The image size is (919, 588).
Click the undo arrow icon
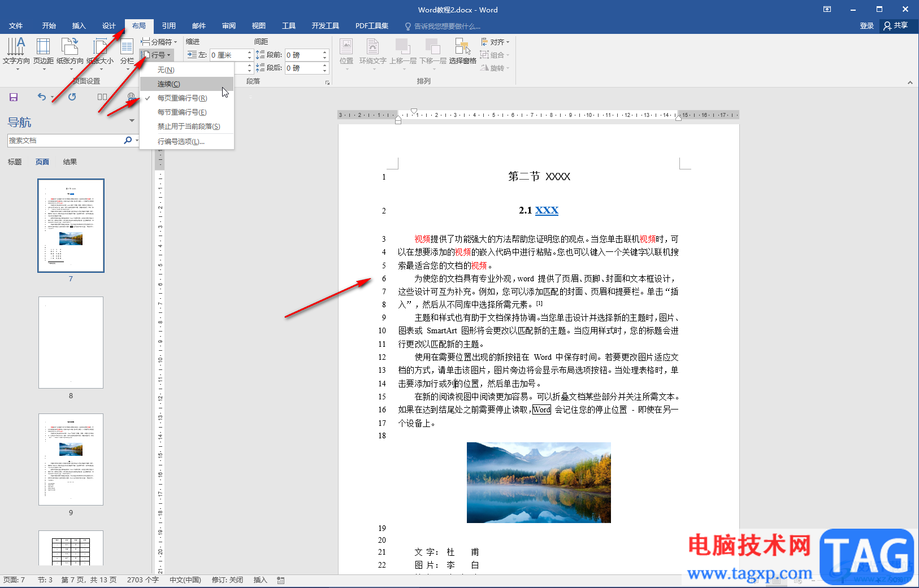(42, 97)
